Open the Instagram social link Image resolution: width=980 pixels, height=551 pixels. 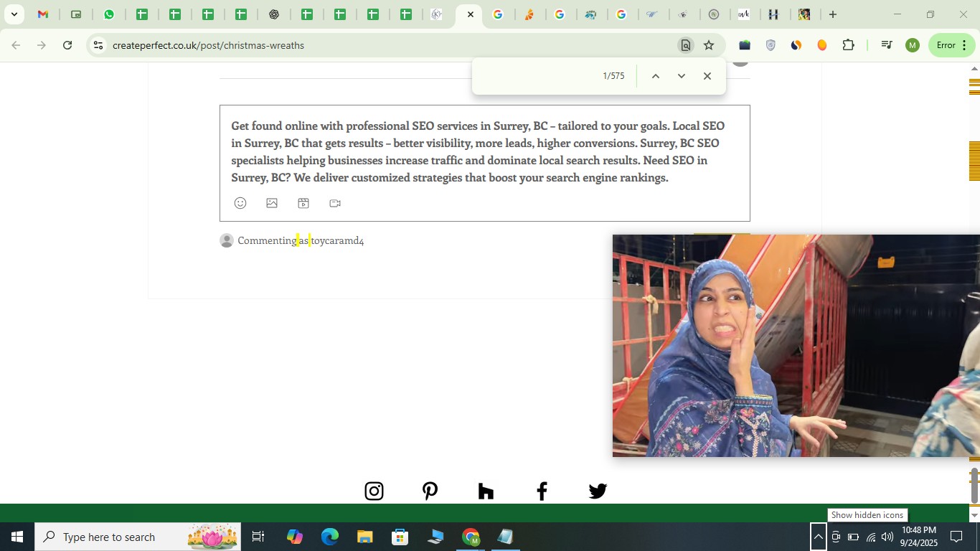[374, 491]
